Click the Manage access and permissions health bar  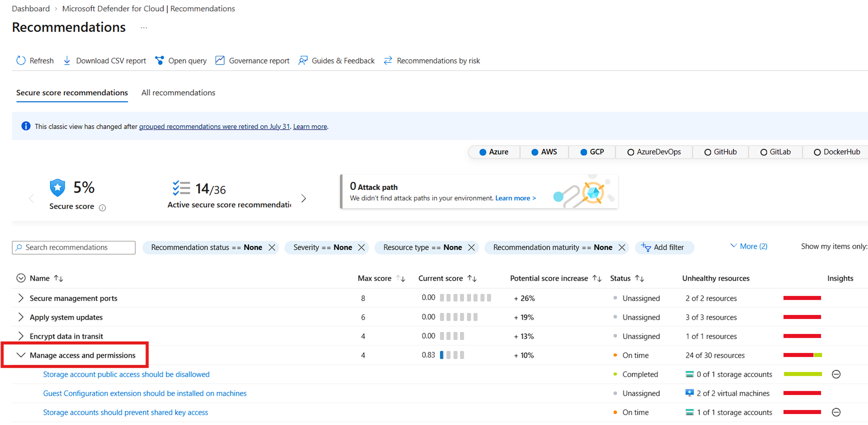click(803, 355)
